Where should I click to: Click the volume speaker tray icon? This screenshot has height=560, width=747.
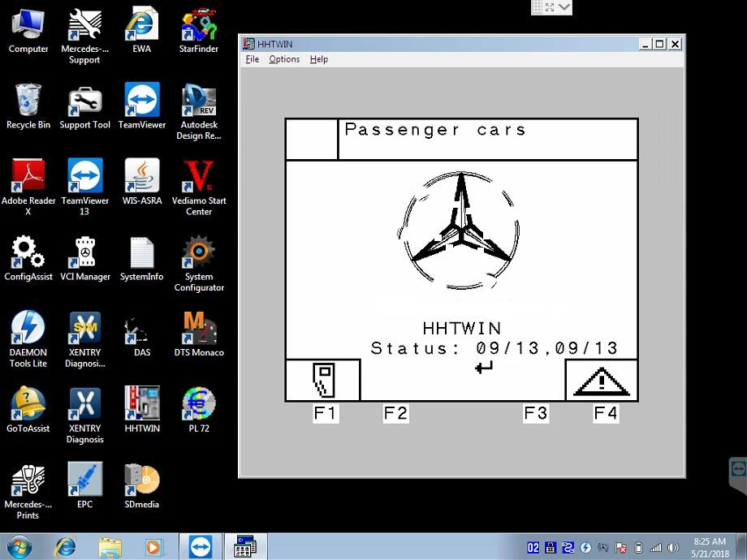(672, 548)
